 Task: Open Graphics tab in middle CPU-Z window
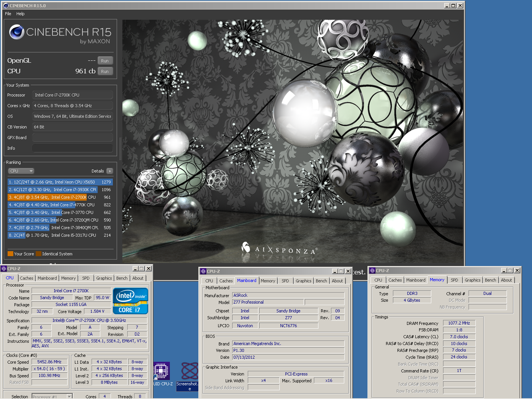pos(304,281)
